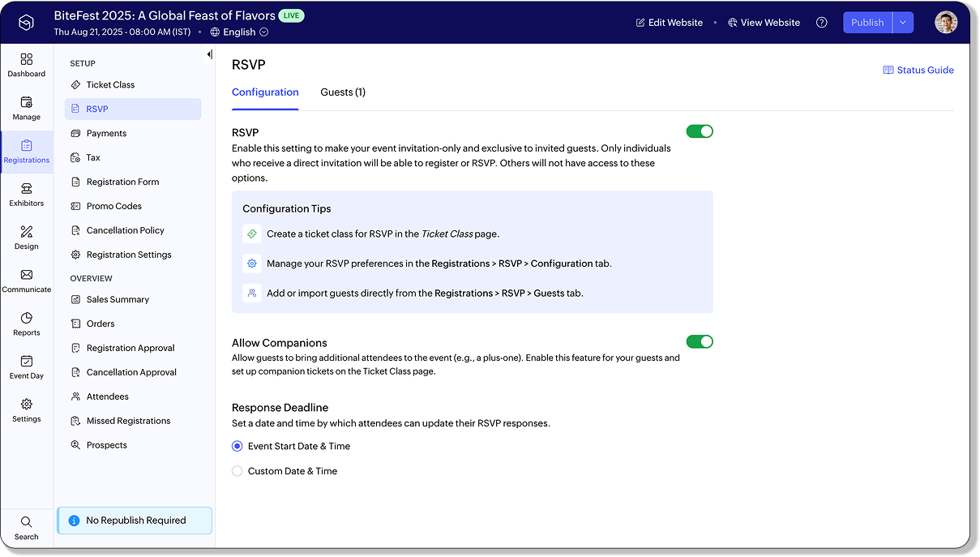Click the Search magnifier icon
This screenshot has width=980, height=557.
coord(26,522)
